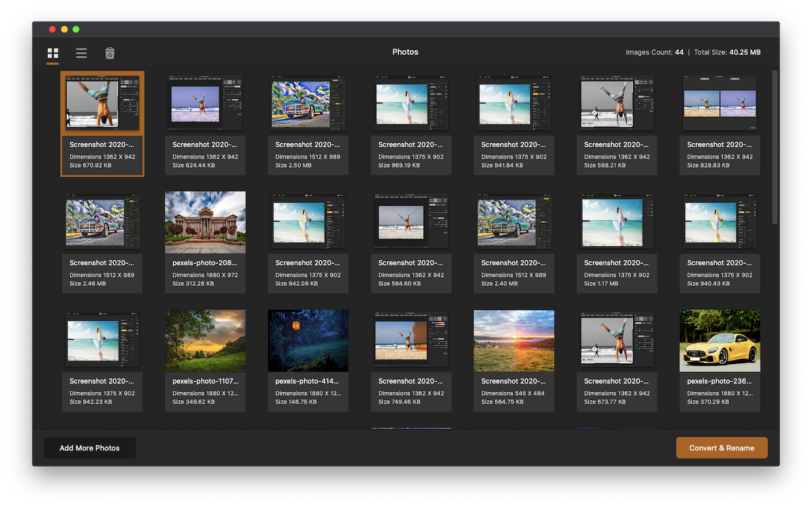Select the first highlighted screenshot thumbnail
Viewport: 812px width, 508px height.
click(102, 104)
